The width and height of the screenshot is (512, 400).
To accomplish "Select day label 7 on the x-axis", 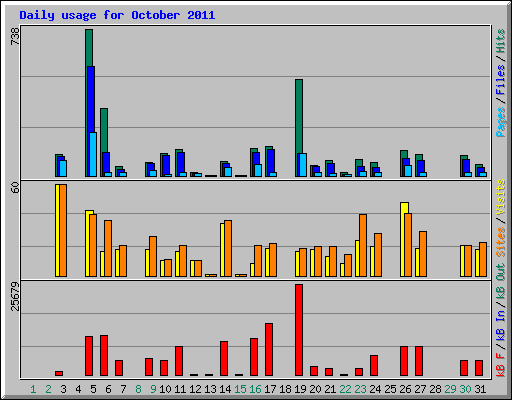I will point(123,389).
